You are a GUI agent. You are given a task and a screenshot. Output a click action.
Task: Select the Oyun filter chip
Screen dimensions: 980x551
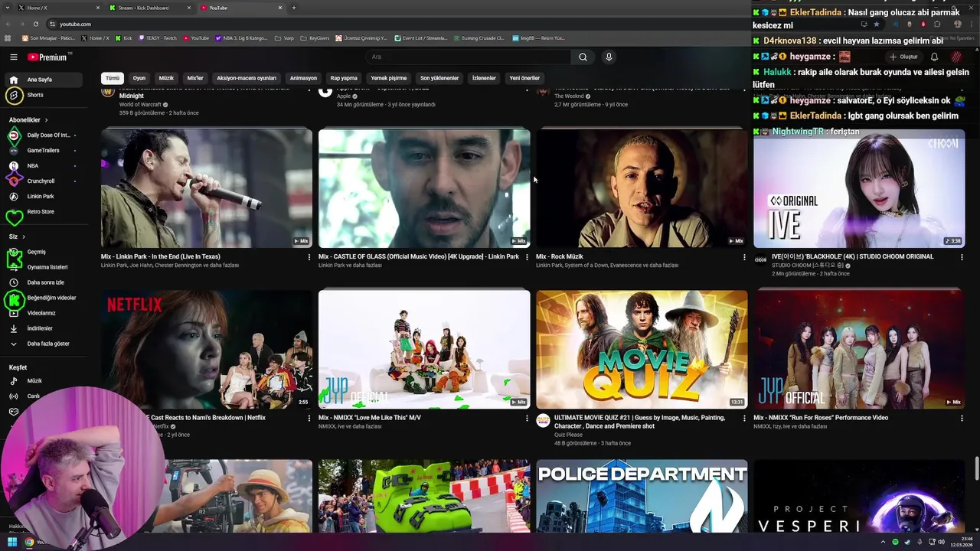click(x=139, y=78)
